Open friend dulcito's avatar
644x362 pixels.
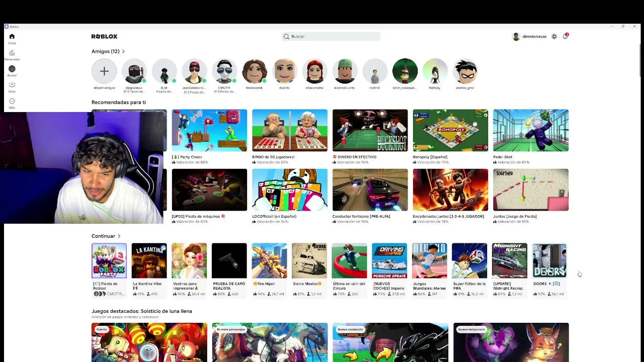284,71
